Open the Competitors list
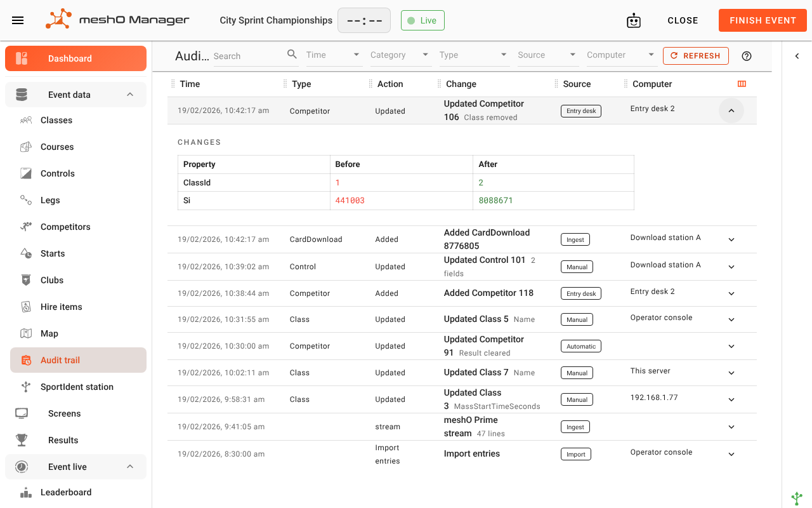The height and width of the screenshot is (508, 812). 79,227
